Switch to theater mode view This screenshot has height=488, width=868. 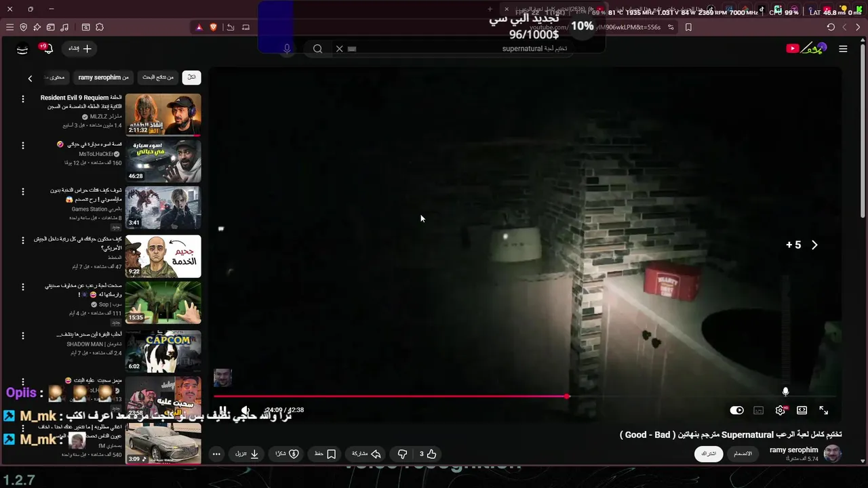point(802,410)
